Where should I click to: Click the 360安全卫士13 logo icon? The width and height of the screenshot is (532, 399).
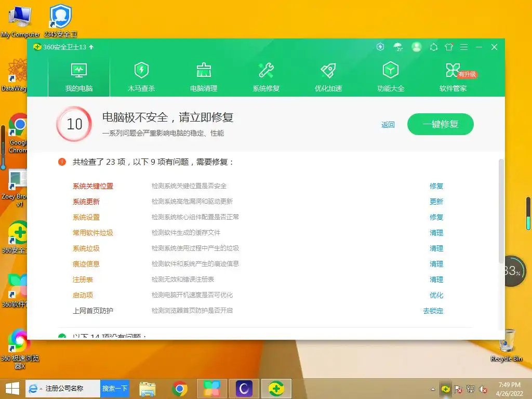37,47
